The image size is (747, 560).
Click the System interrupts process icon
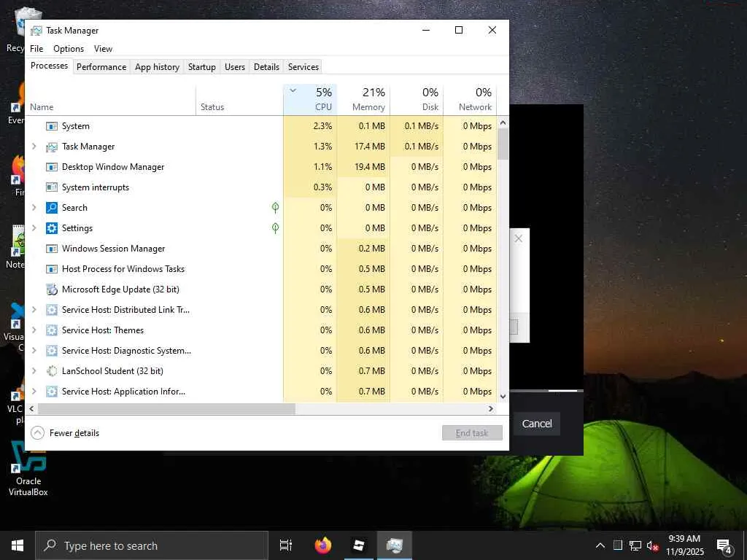tap(52, 187)
